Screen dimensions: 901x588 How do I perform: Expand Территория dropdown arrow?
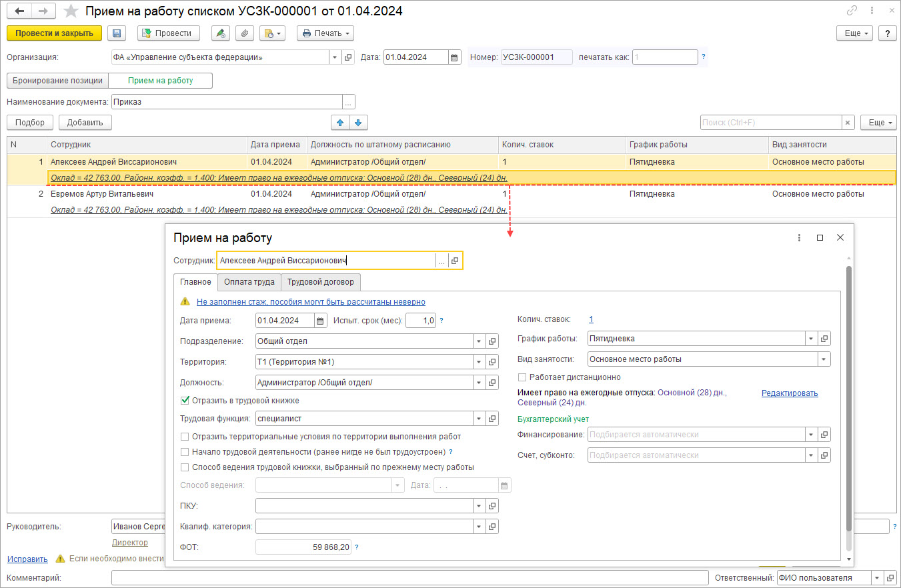click(x=479, y=362)
